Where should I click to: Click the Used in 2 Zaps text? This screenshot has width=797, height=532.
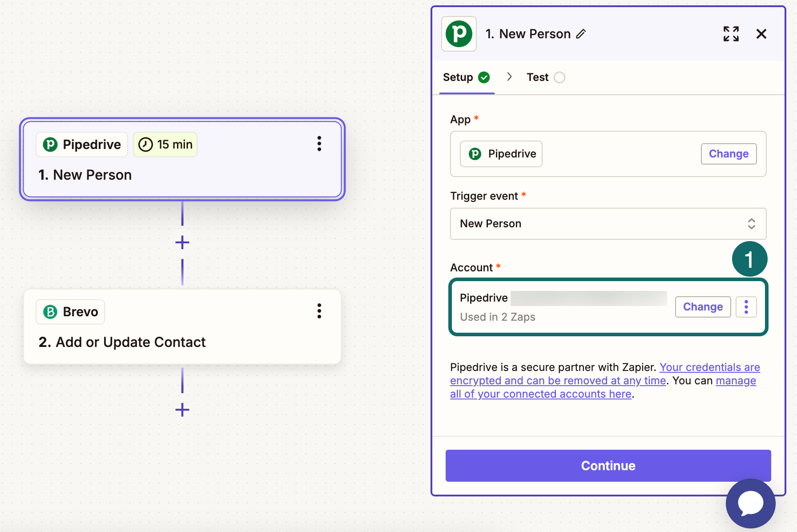tap(498, 317)
